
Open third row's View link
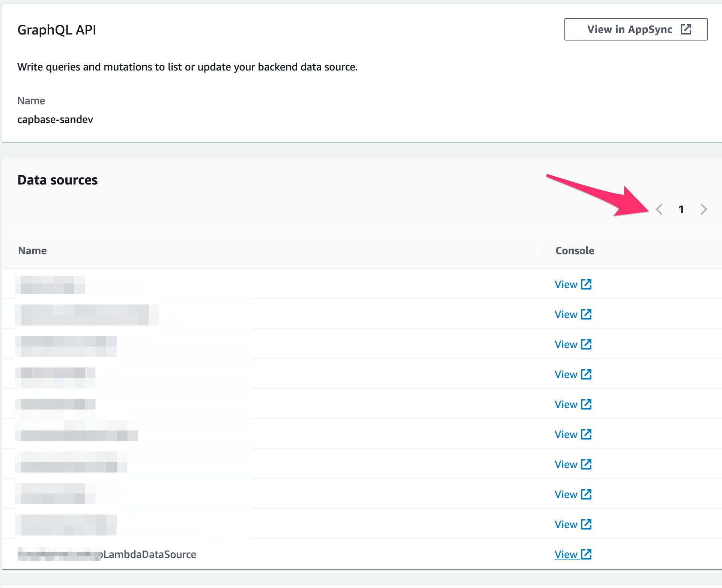click(x=566, y=344)
